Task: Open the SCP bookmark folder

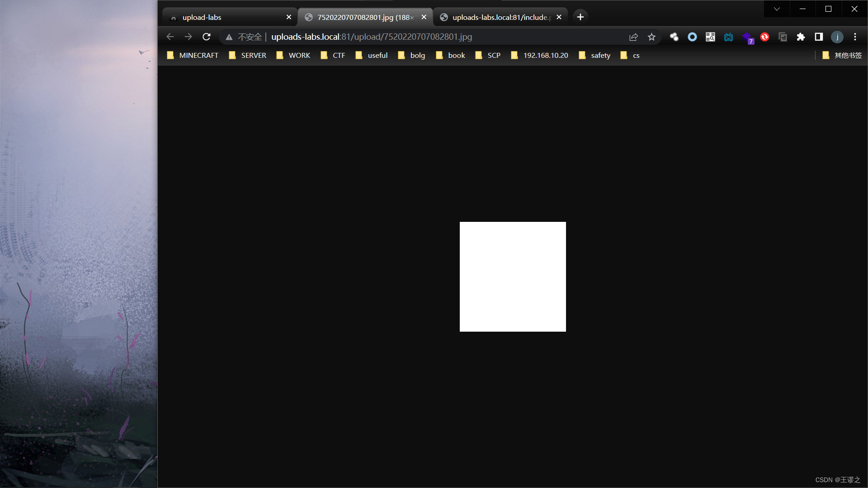Action: 488,55
